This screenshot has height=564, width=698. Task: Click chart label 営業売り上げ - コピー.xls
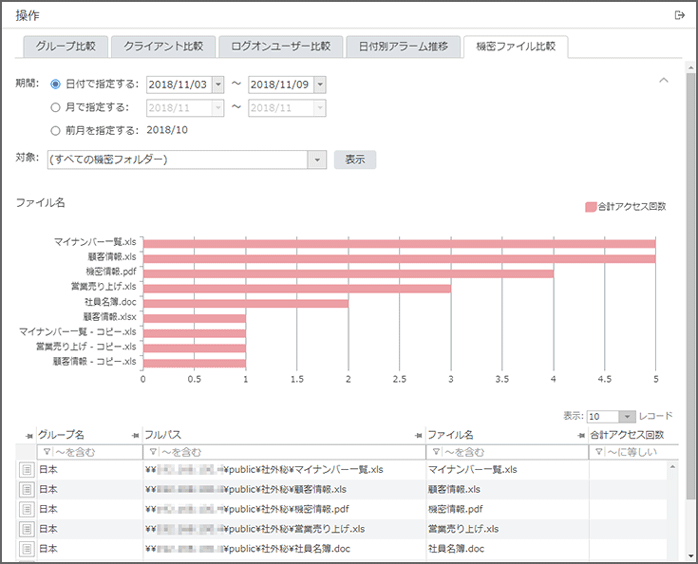point(86,346)
